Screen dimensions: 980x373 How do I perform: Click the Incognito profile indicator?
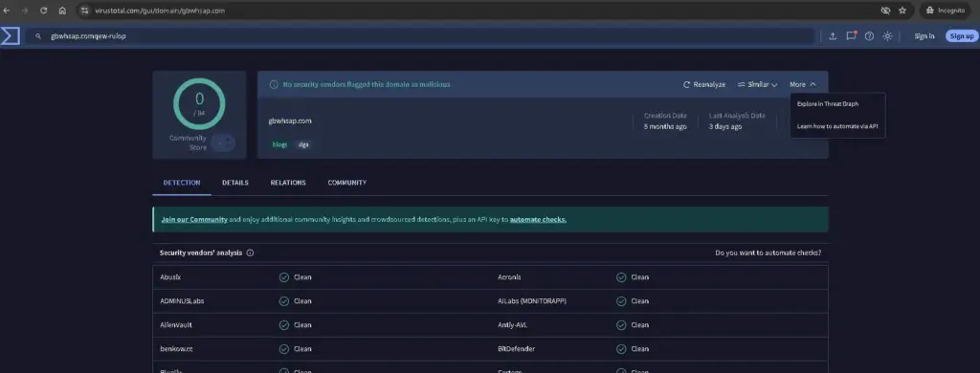coord(945,11)
